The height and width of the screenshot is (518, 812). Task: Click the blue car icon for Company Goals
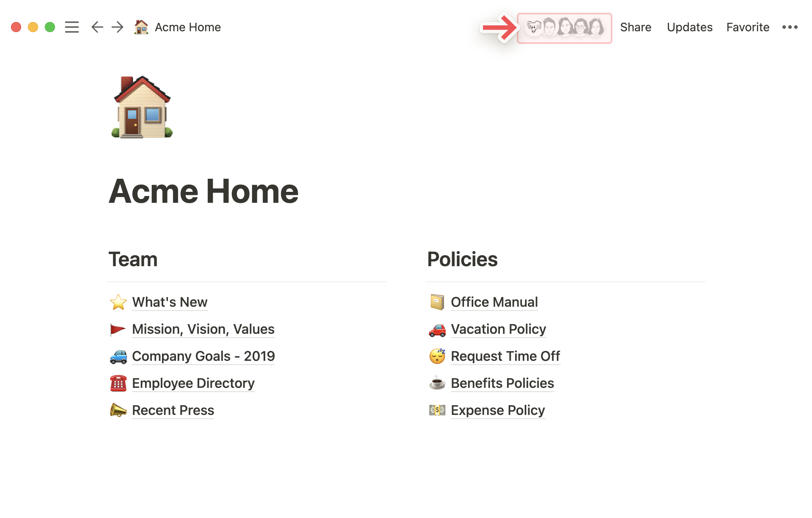118,355
